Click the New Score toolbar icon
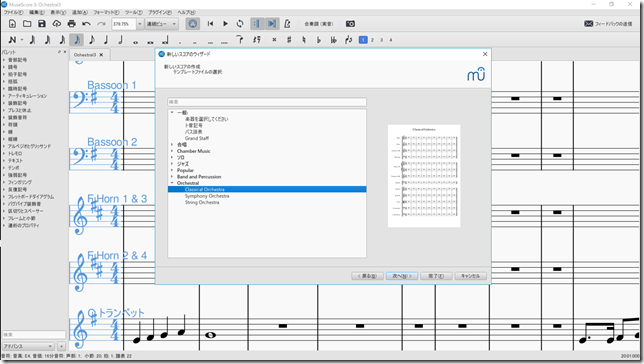 (x=12, y=24)
